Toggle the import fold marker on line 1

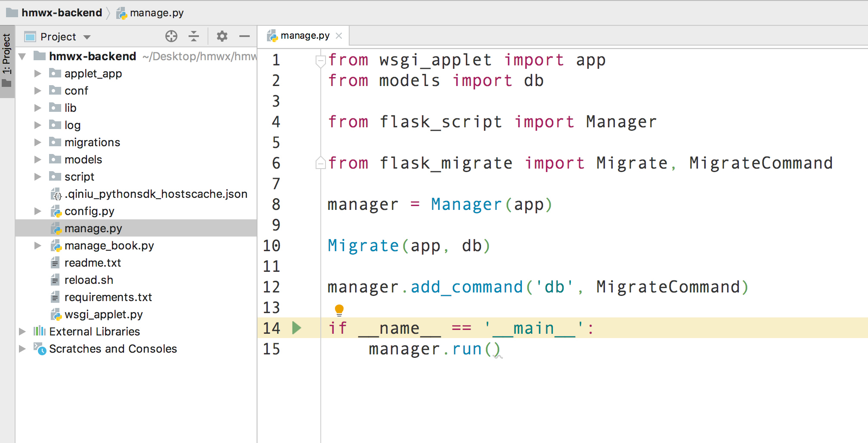320,61
